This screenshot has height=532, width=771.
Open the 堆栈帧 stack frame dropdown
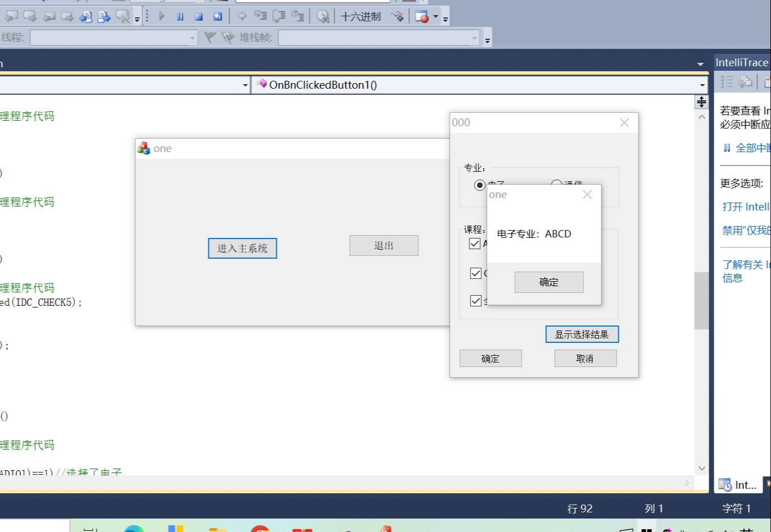pos(473,38)
